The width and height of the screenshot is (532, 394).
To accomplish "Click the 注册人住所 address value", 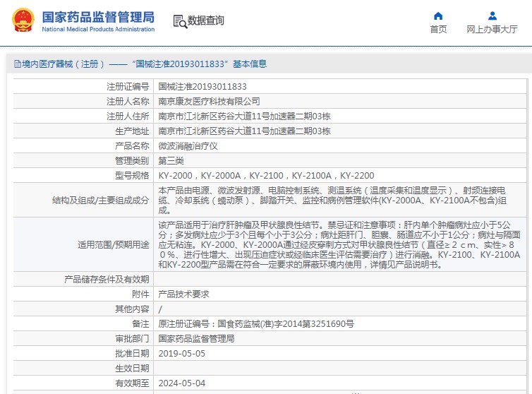I will (x=244, y=117).
